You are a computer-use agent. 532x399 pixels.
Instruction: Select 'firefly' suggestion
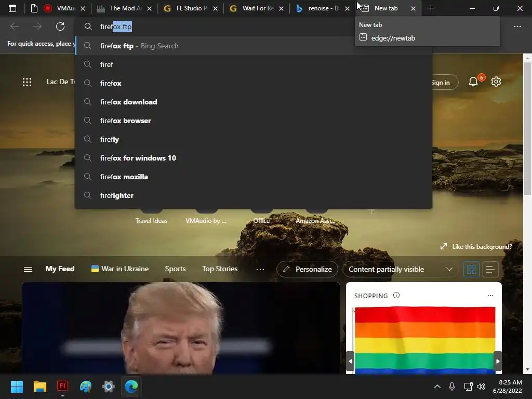tap(254, 139)
